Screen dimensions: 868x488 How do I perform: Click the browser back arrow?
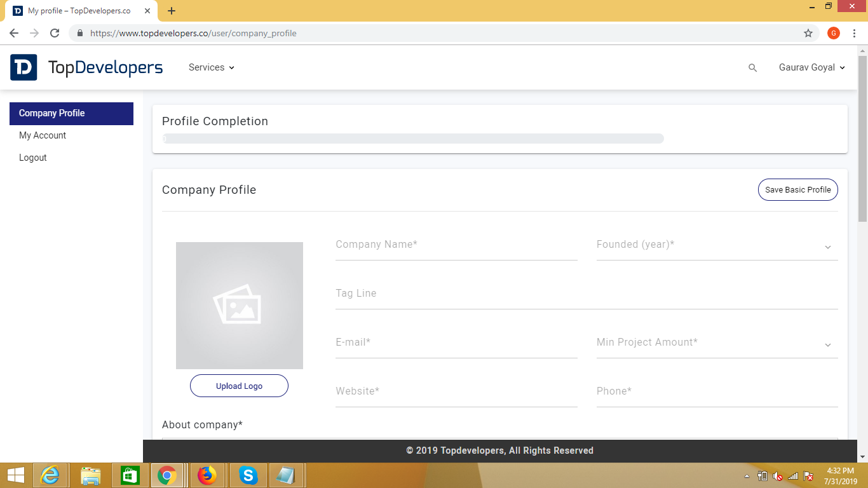[x=14, y=33]
